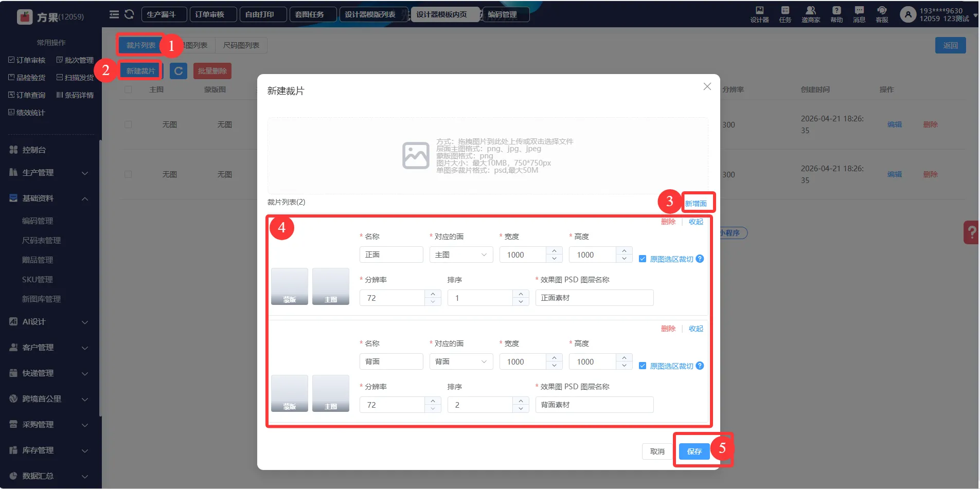980x489 pixels.
Task: Open the 对应的面 dropdown showing 背面
Action: pyautogui.click(x=461, y=361)
